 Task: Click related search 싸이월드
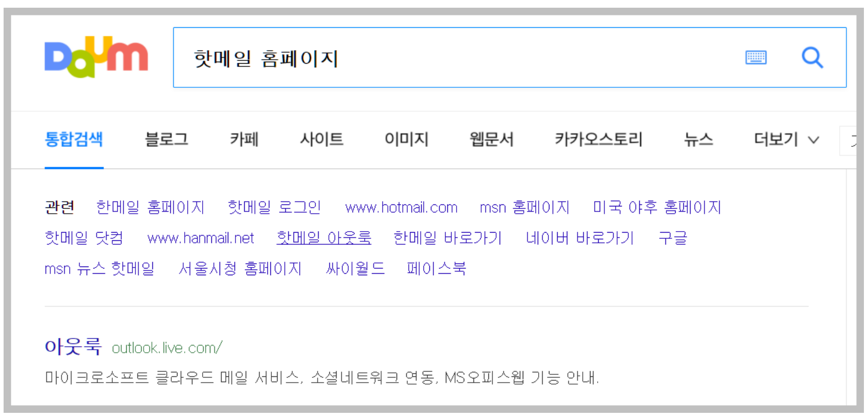coord(355,269)
